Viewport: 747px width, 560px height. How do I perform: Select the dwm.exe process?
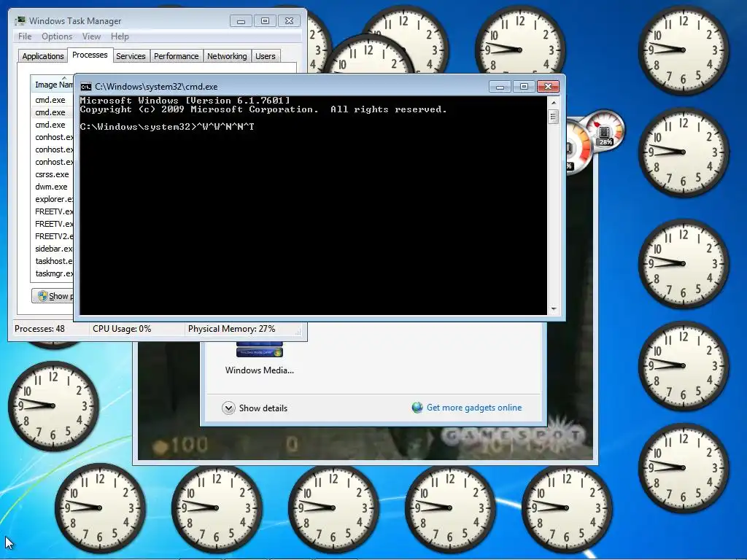tap(51, 187)
